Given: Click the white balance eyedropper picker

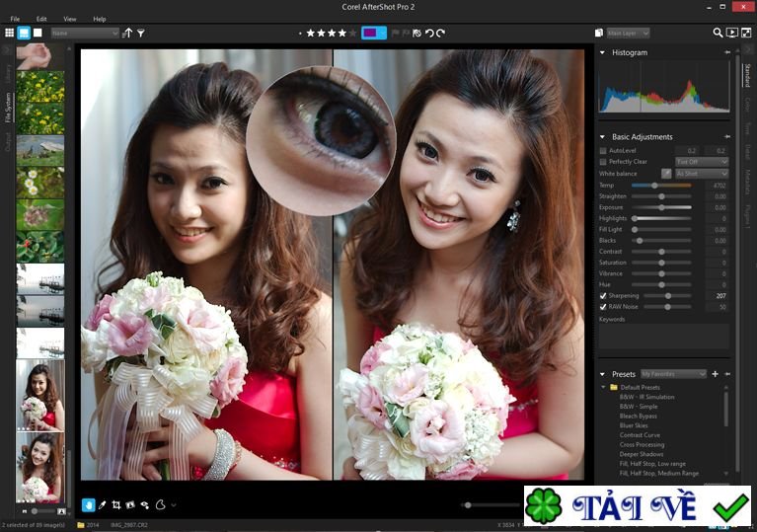Looking at the screenshot, I should (665, 174).
